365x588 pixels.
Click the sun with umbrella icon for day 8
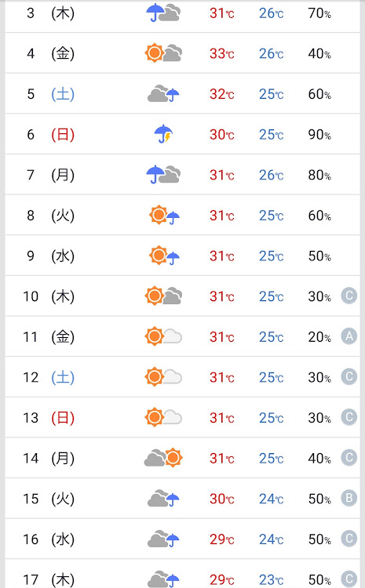[165, 215]
